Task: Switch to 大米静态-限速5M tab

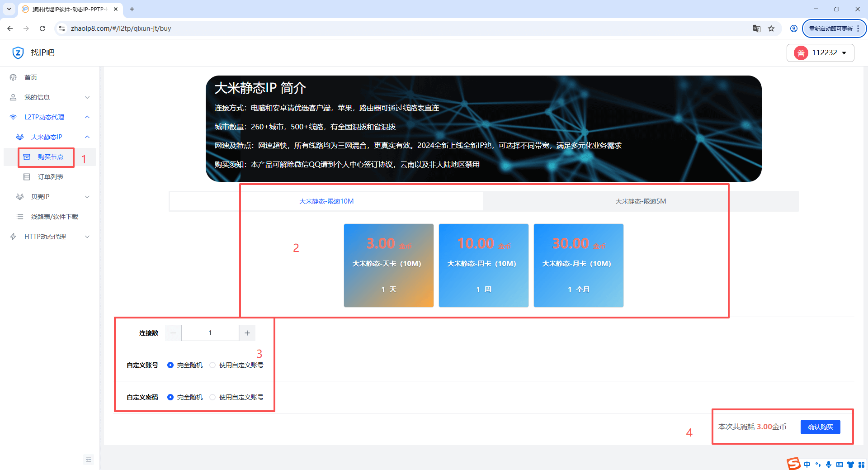Action: coord(641,201)
